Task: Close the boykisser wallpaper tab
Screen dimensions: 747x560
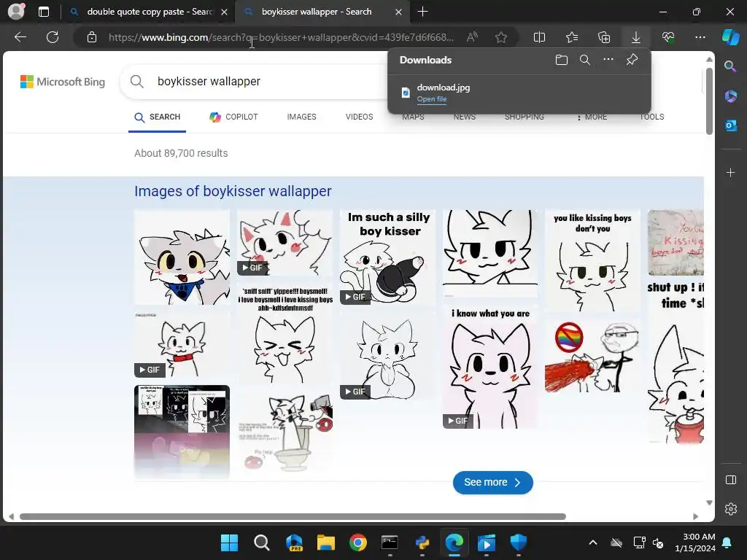Action: (398, 12)
